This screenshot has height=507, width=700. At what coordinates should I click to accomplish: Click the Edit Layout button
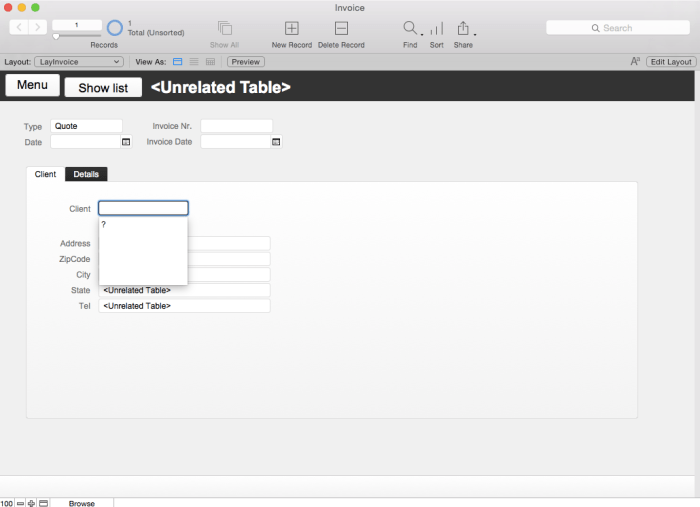[x=670, y=62]
